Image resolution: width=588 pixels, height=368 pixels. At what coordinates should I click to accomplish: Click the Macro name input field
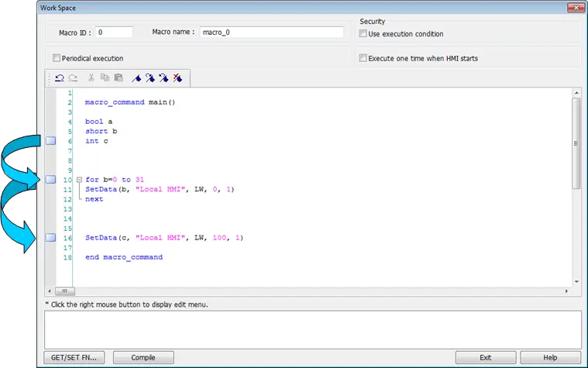point(271,33)
